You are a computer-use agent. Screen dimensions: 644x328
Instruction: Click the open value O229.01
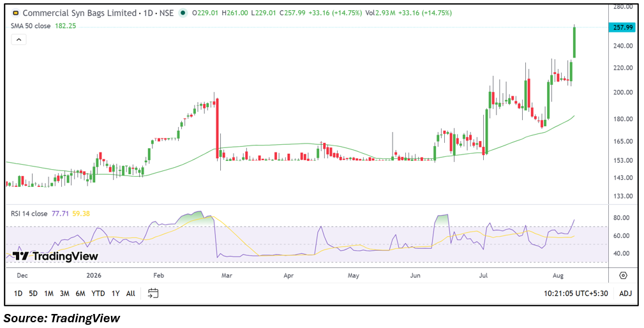click(206, 13)
